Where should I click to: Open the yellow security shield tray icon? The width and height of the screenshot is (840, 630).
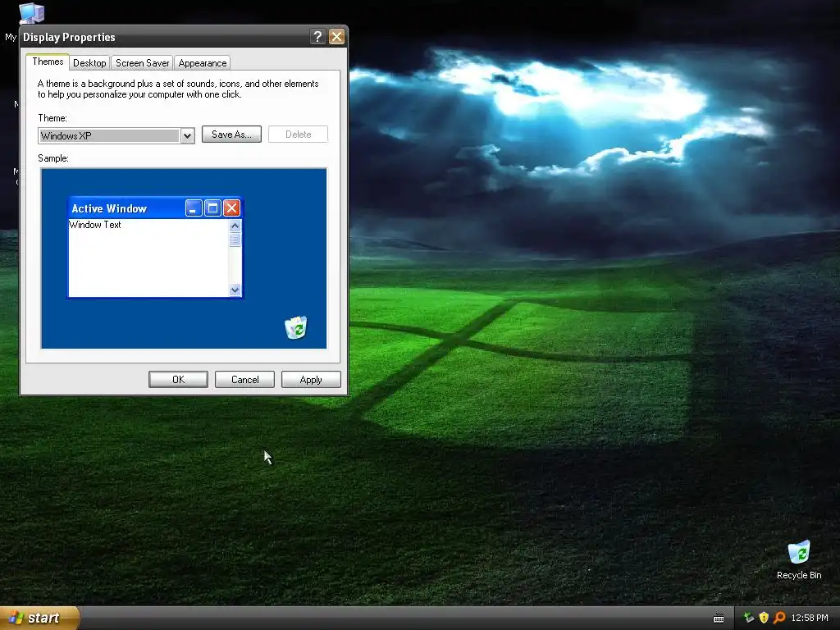coord(764,618)
